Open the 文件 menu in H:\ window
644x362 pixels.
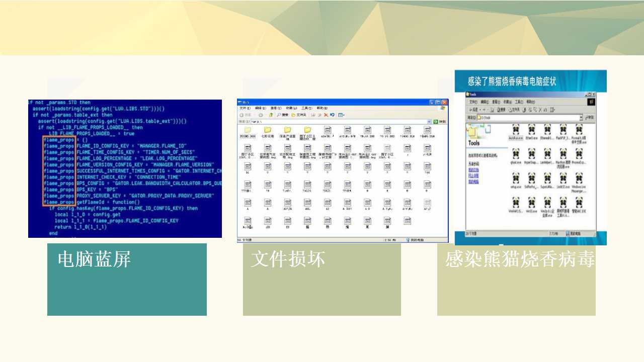click(245, 108)
